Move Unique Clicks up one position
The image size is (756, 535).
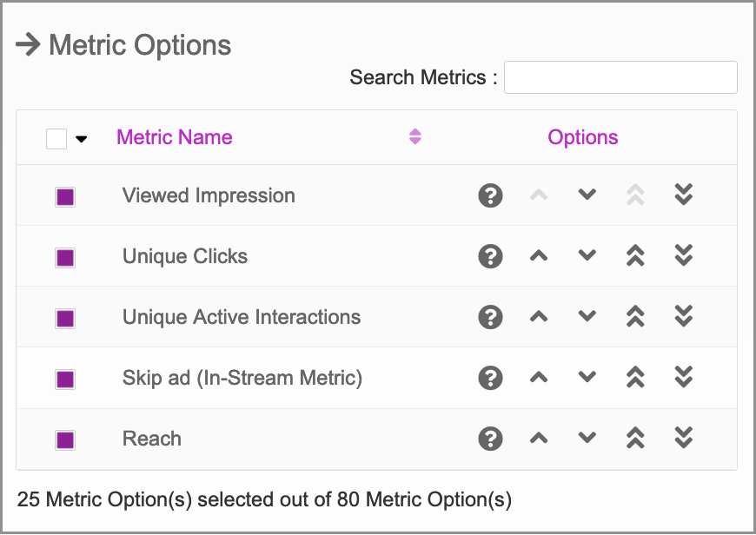(x=539, y=256)
